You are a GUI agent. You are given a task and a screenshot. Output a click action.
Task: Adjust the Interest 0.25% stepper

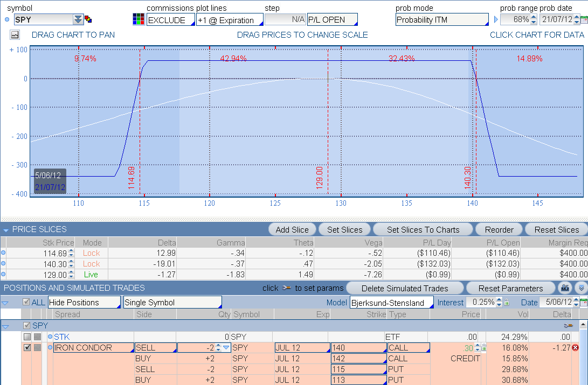(499, 302)
